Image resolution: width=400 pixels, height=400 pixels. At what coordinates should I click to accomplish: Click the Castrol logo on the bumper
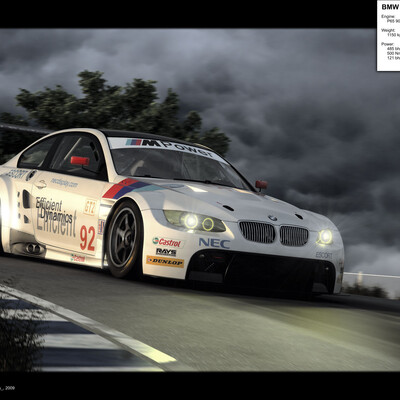167,242
